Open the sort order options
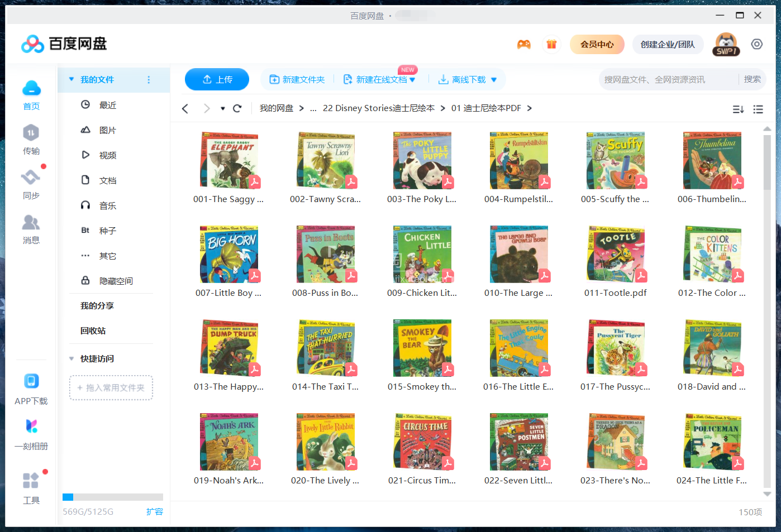Screen dimensions: 781x532 (738, 109)
